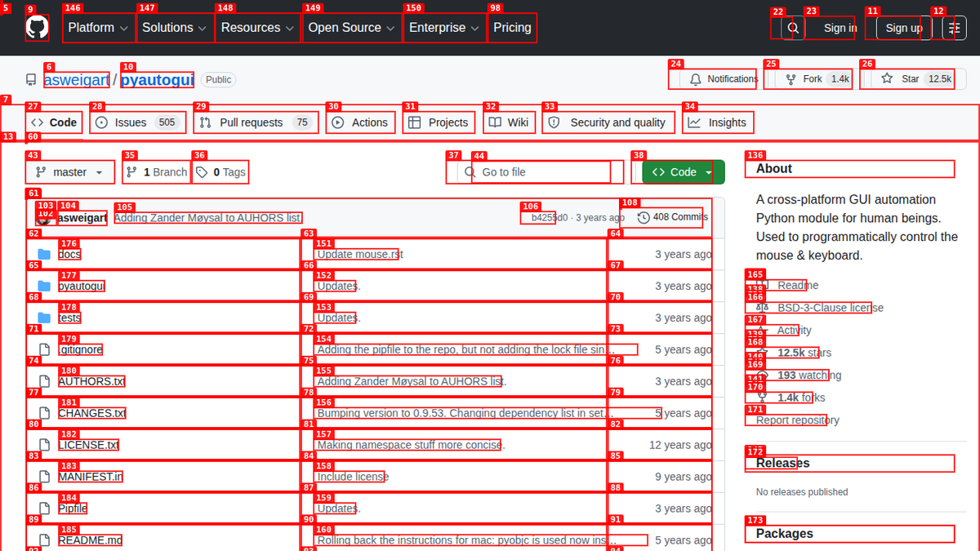The height and width of the screenshot is (551, 980).
Task: Click the .gitignore file icon
Action: tap(44, 349)
